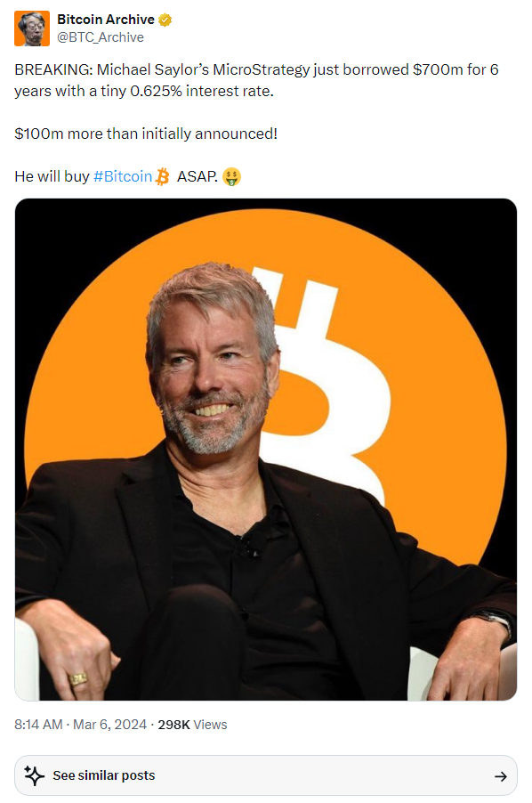Open the attached Michael Saylor photo
This screenshot has width=532, height=803.
(x=265, y=449)
